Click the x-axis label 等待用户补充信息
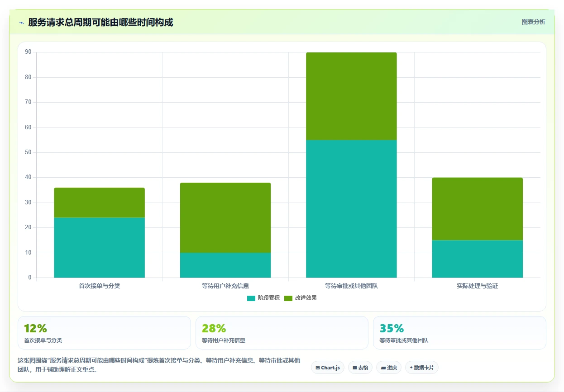 pyautogui.click(x=225, y=286)
